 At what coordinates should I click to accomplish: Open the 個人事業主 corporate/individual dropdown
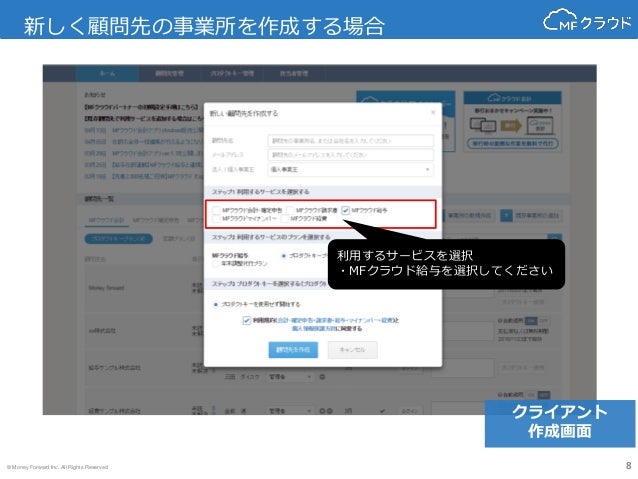click(350, 169)
